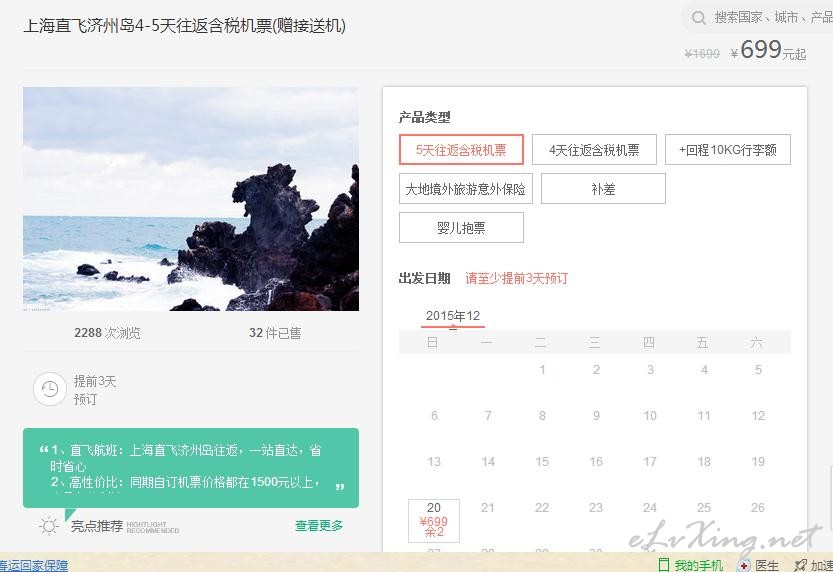This screenshot has height=572, width=833.
Task: Select the 婴儿抱票 option
Action: (x=461, y=228)
